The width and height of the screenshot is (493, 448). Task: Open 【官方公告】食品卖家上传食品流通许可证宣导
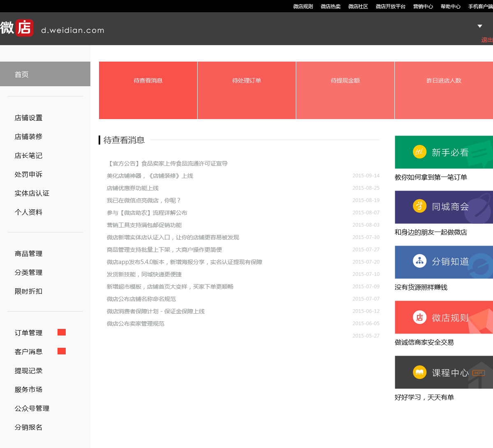click(167, 163)
